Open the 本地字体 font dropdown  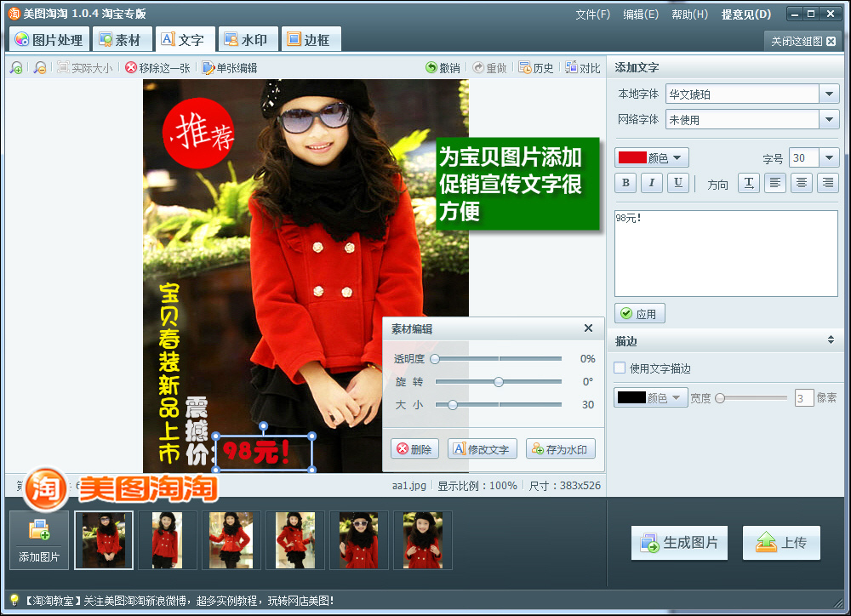click(829, 94)
